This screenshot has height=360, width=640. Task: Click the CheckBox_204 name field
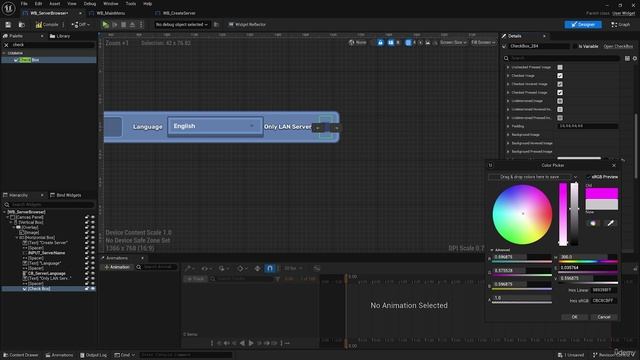539,47
